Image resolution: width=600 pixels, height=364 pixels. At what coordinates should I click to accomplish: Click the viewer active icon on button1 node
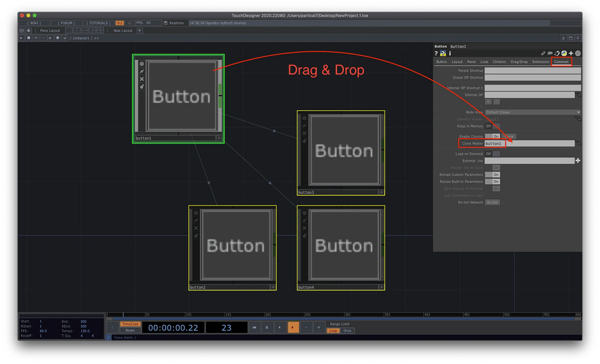[x=142, y=64]
